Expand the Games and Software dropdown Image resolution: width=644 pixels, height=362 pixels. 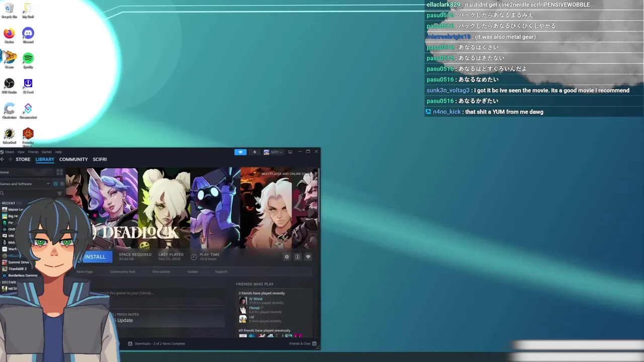tap(24, 184)
